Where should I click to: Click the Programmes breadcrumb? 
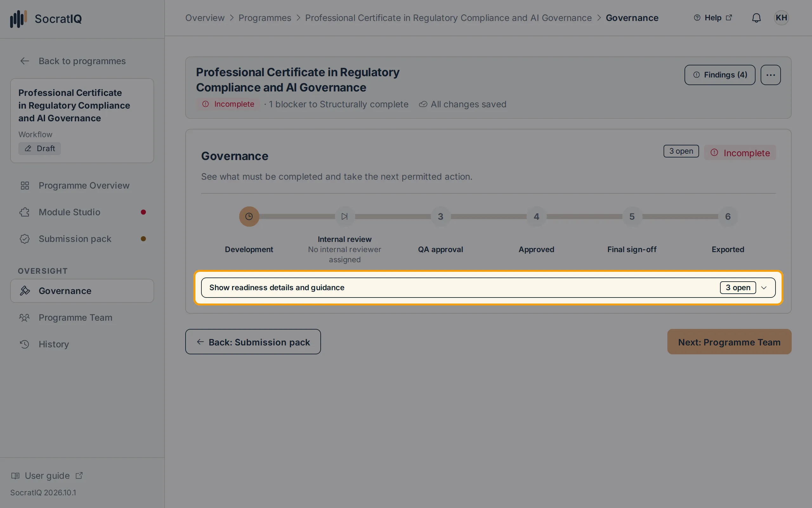click(265, 18)
